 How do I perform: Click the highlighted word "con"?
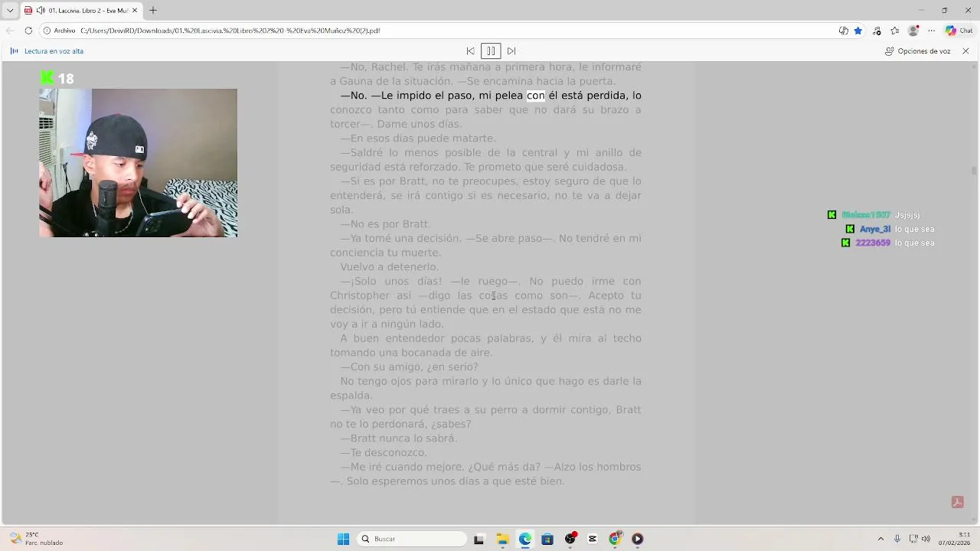pyautogui.click(x=536, y=96)
